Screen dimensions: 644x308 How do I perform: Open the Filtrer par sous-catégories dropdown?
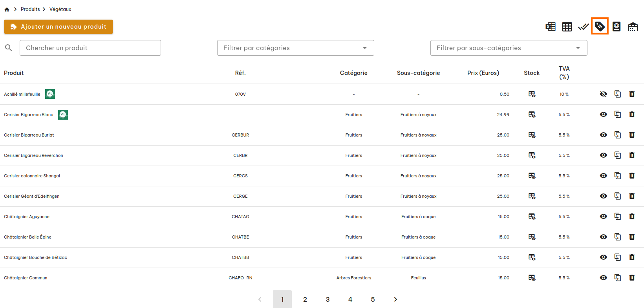tap(509, 48)
